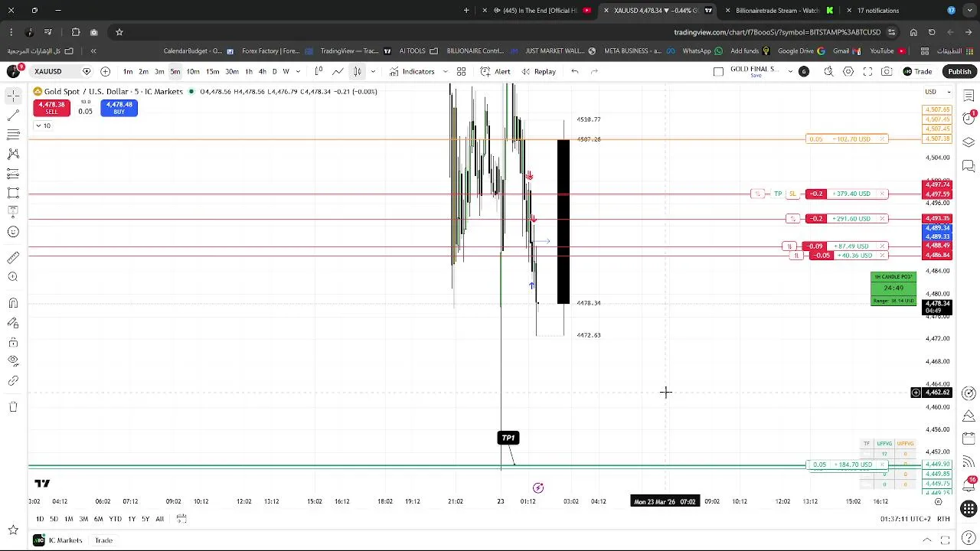Click the red SELL price button
Viewport: 980px width, 551px height.
(x=51, y=108)
